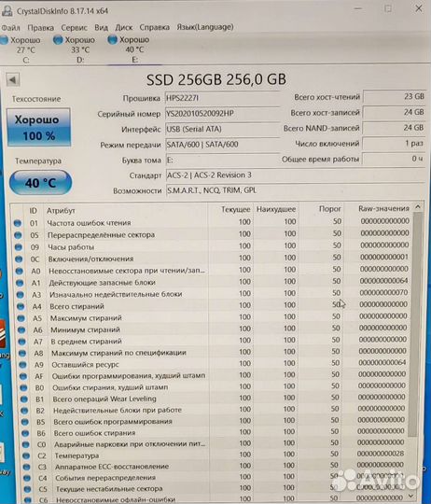Screen dimensions: 431x504
Task: Click the Порог column header
Action: click(321, 209)
